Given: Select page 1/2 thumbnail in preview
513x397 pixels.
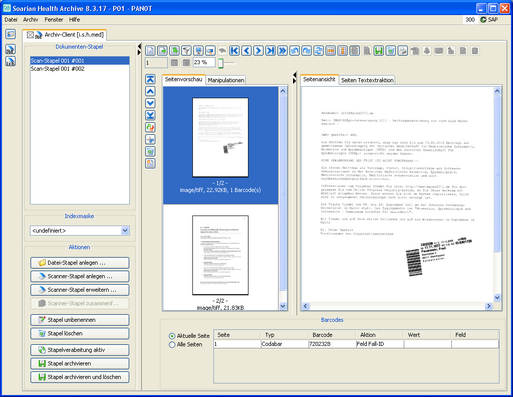Looking at the screenshot, I should click(220, 137).
